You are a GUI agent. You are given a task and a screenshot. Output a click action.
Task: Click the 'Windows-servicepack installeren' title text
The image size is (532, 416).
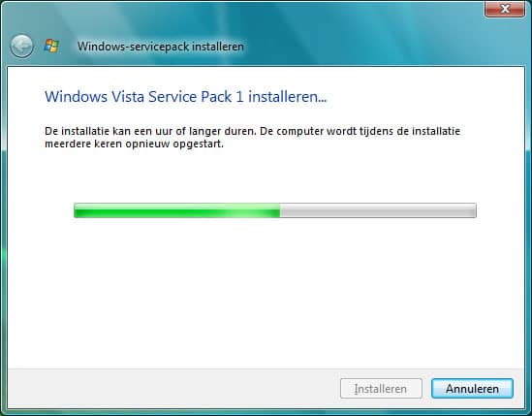click(x=161, y=47)
